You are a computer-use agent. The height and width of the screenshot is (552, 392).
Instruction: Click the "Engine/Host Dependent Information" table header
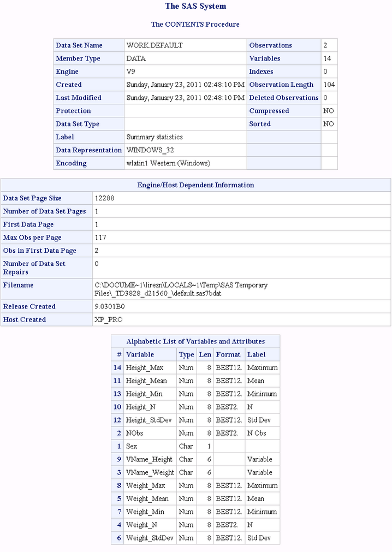pyautogui.click(x=195, y=185)
